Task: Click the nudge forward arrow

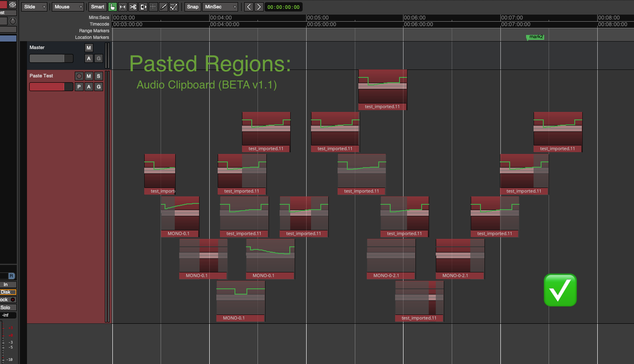Action: [x=259, y=7]
